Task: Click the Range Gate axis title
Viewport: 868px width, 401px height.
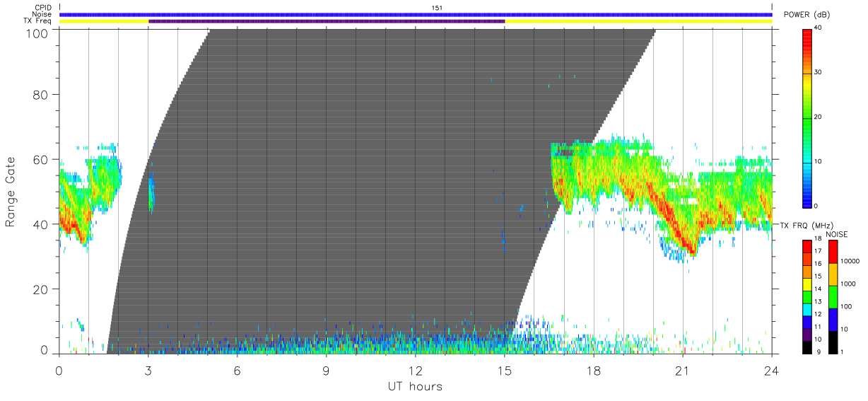Action: tap(11, 192)
